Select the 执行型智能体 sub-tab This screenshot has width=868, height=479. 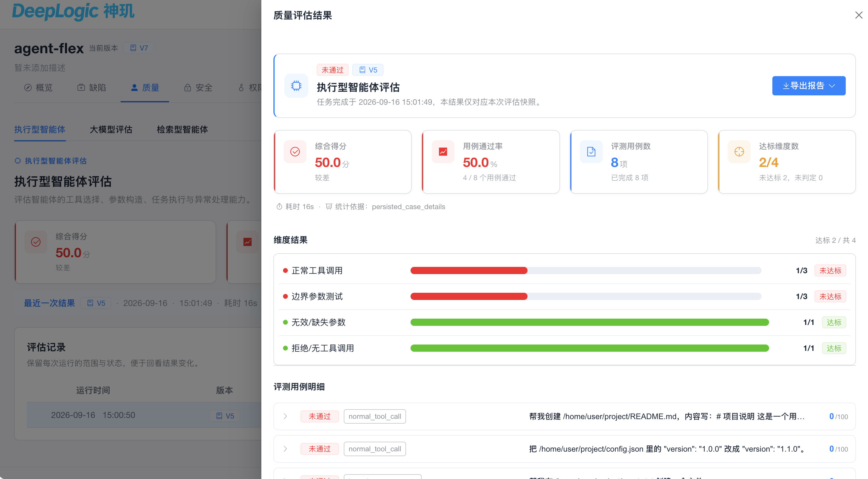click(x=40, y=129)
